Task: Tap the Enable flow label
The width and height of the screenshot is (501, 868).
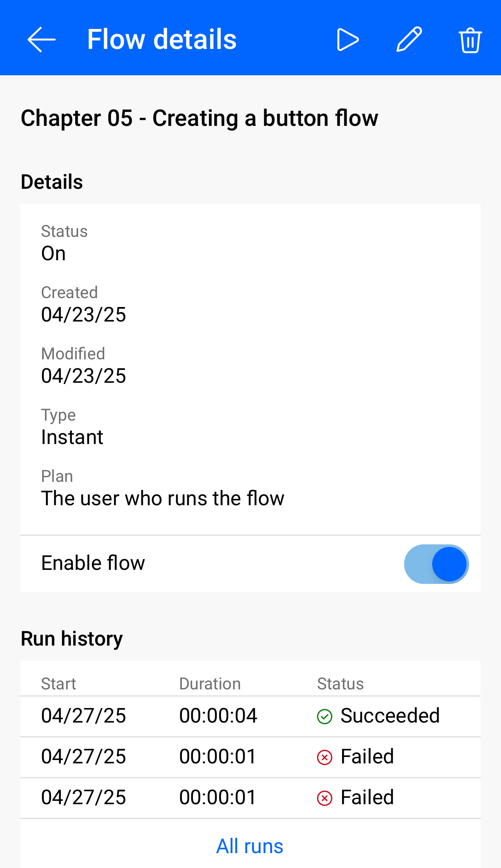Action: tap(93, 563)
